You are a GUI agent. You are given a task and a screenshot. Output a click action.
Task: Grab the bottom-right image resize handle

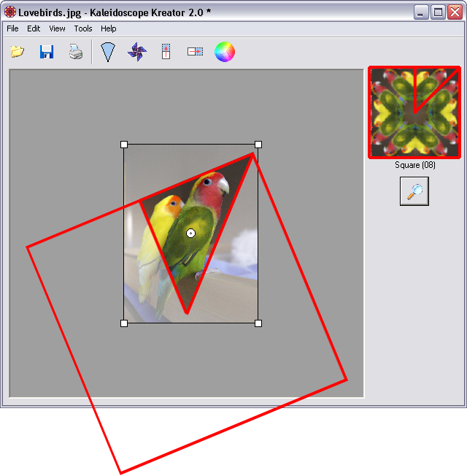point(258,323)
